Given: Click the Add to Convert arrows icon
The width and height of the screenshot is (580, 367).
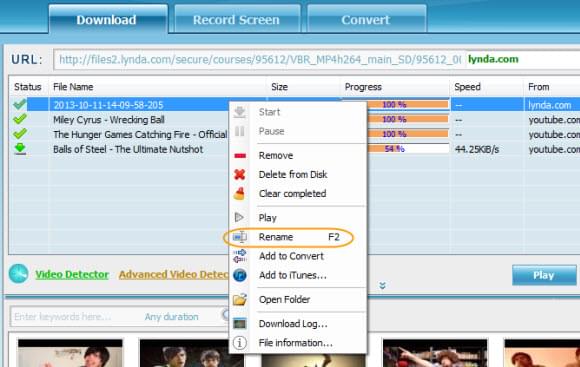Looking at the screenshot, I should point(240,256).
